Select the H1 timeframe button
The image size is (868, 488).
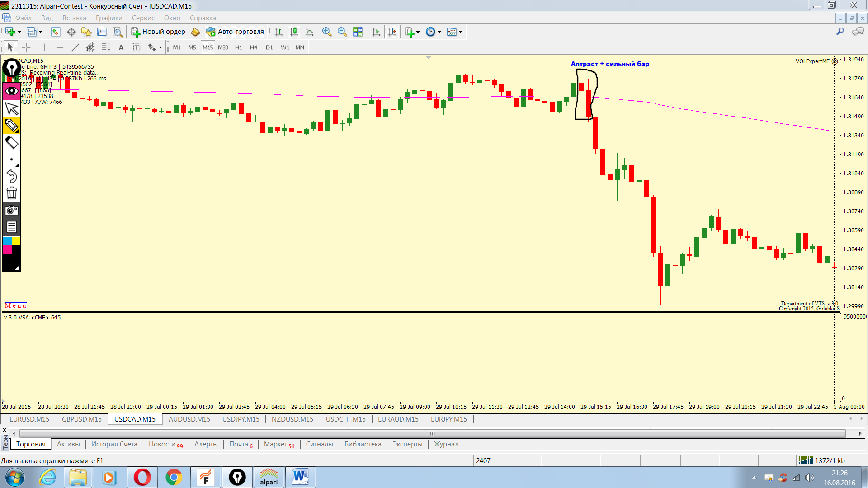(x=238, y=47)
